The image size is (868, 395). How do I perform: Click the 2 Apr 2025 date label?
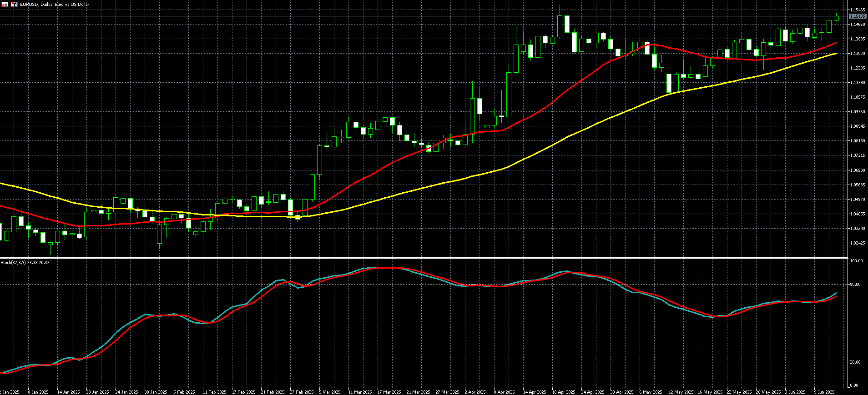(476, 392)
